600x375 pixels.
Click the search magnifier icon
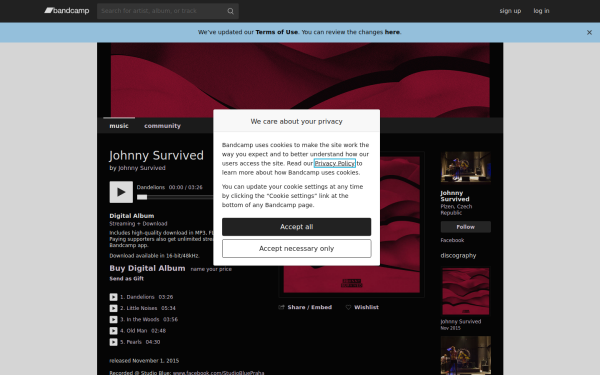pos(230,11)
